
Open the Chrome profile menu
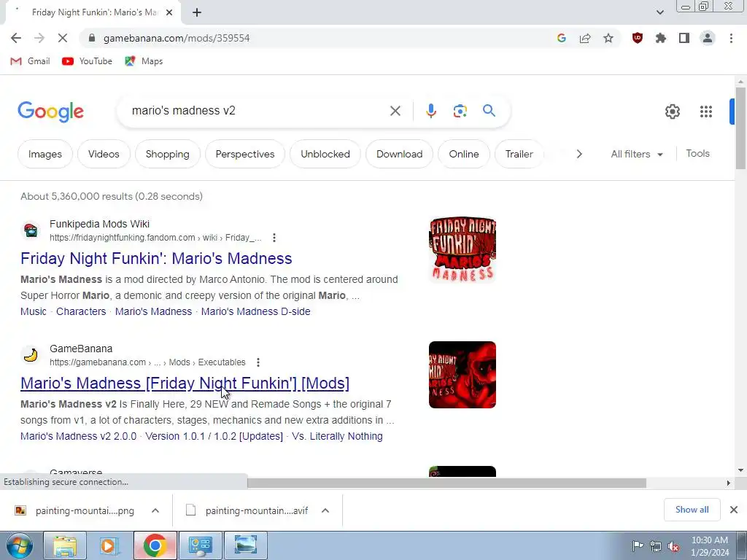tap(708, 38)
